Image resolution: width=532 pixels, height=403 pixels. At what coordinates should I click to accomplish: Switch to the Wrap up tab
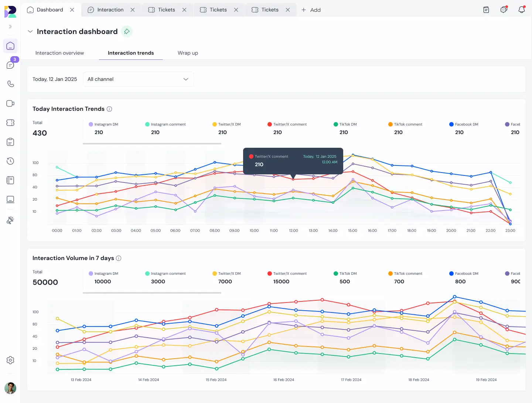click(188, 53)
